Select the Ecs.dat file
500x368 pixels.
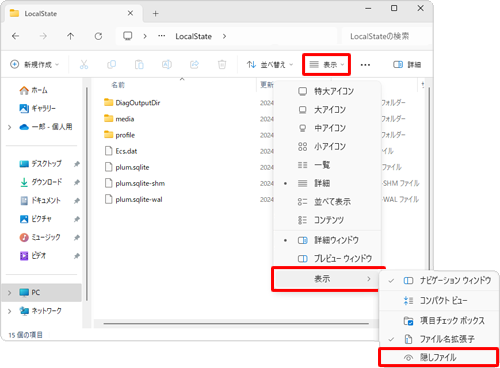(x=121, y=151)
